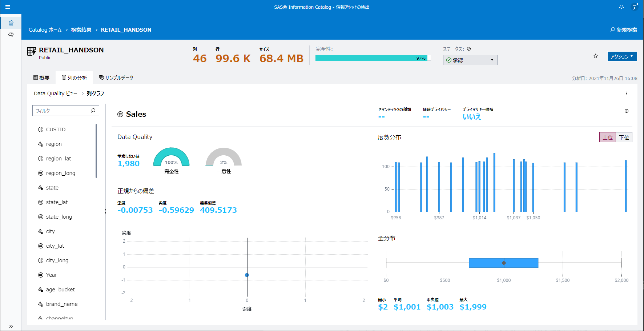This screenshot has height=331, width=644.
Task: Open the status help icon
Action: 469,49
